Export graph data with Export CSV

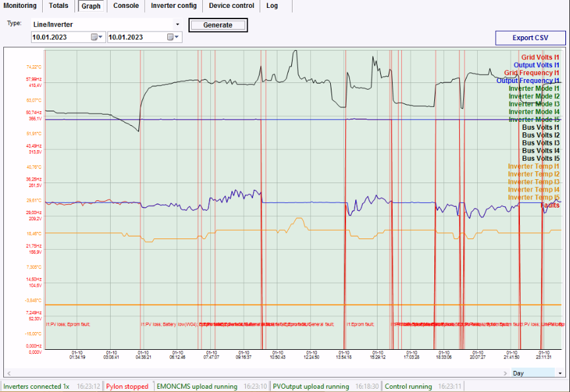(x=530, y=38)
